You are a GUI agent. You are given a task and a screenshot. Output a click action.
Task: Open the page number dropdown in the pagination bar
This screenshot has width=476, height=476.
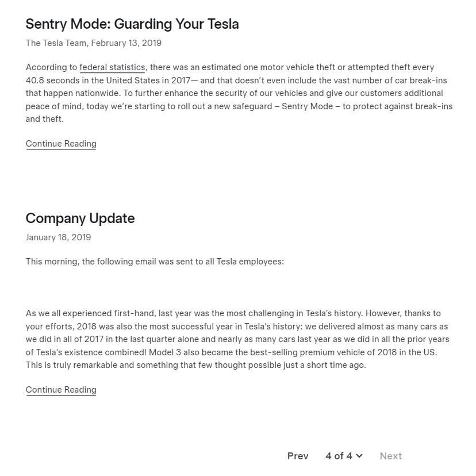pos(343,456)
